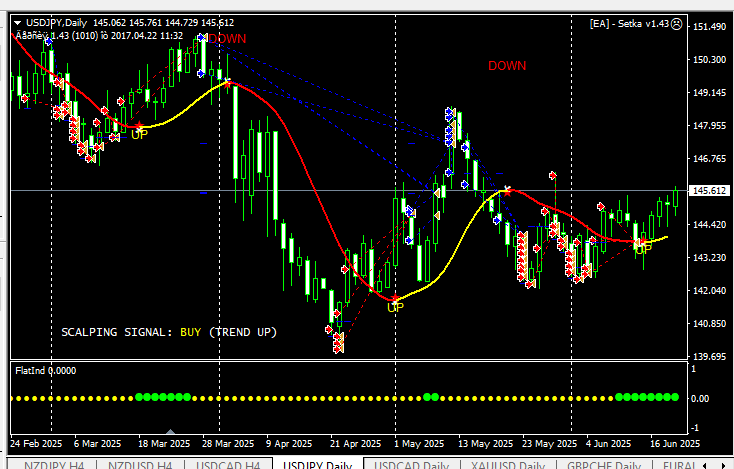The width and height of the screenshot is (734, 469).
Task: Click the 24 Feb 2025 date label
Action: [x=36, y=443]
